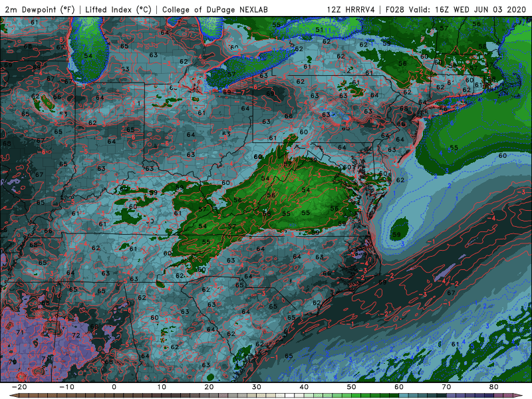Click the "-20" color bar label
Viewport: 532px width, 399px height.
tap(19, 387)
